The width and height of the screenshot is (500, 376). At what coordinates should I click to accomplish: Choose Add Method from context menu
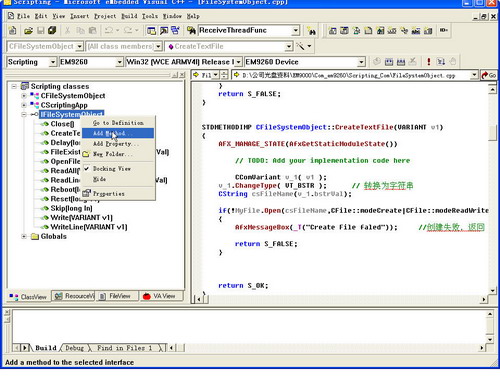[118, 133]
